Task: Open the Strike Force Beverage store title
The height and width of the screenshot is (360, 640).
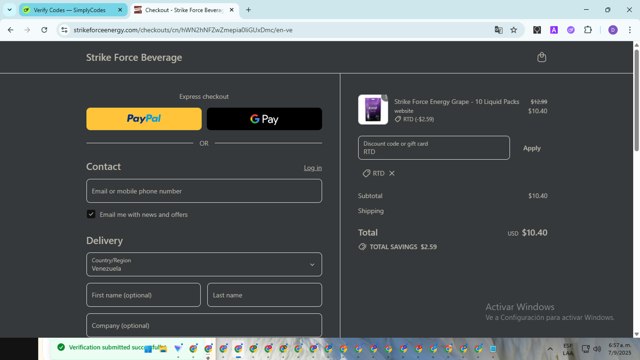Action: 134,58
